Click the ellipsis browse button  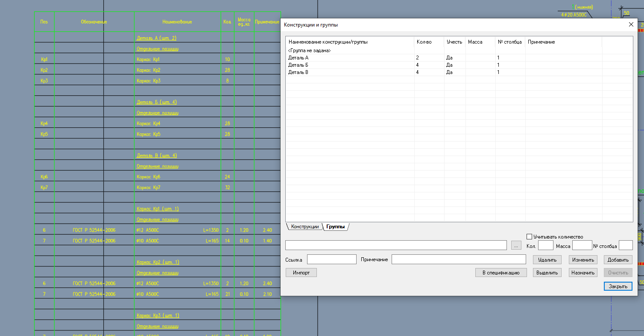(x=516, y=245)
